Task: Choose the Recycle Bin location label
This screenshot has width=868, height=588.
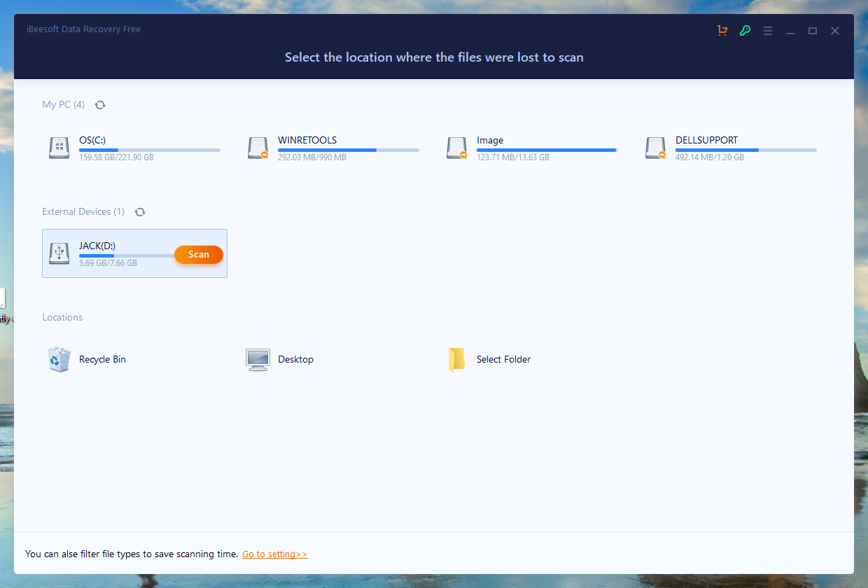Action: (x=102, y=359)
